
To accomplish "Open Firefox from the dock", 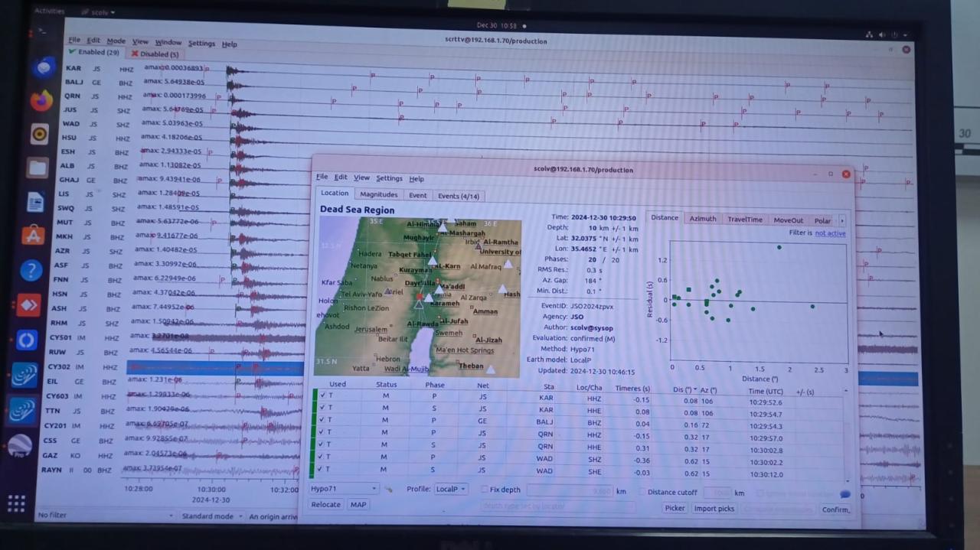I will 41,100.
